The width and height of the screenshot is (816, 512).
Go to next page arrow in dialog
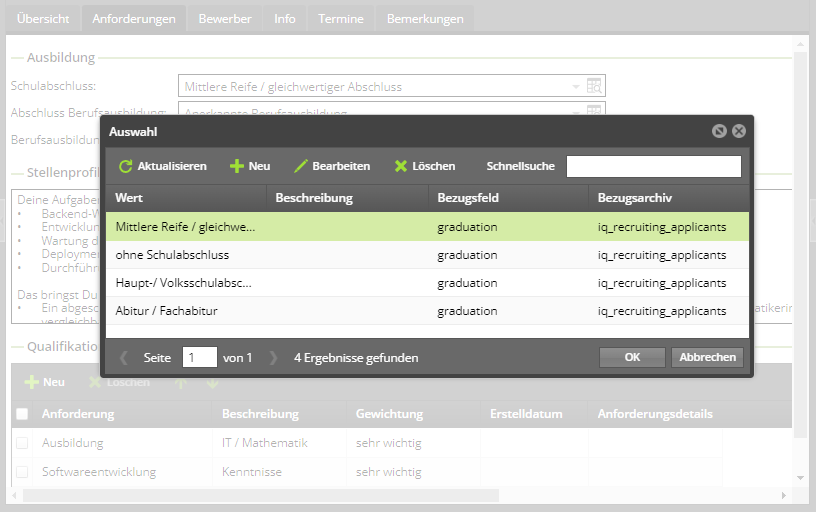point(273,358)
